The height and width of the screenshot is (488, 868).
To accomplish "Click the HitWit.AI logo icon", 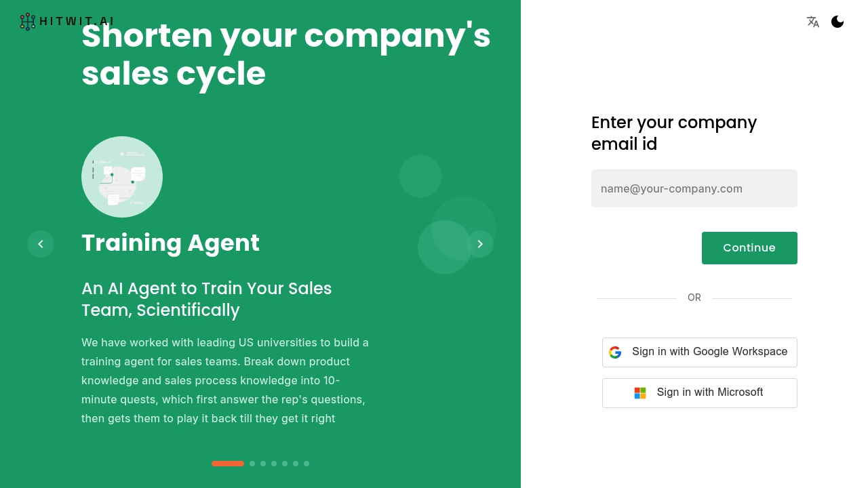I will click(28, 22).
